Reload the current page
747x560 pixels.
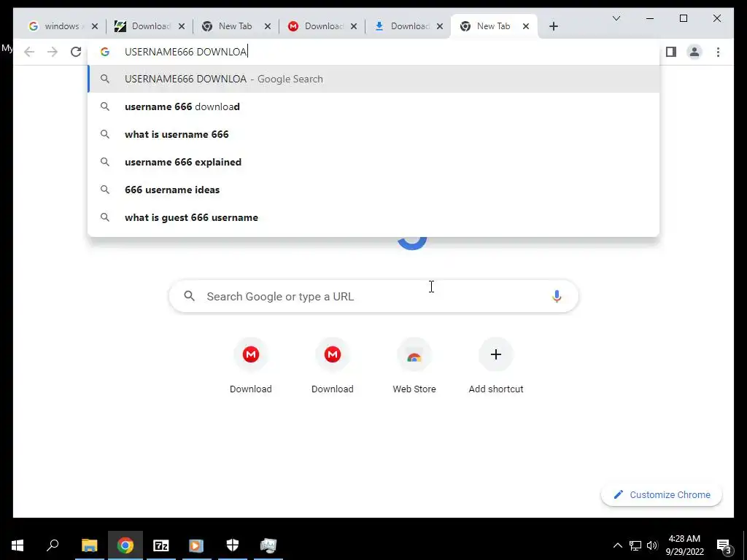pos(76,52)
